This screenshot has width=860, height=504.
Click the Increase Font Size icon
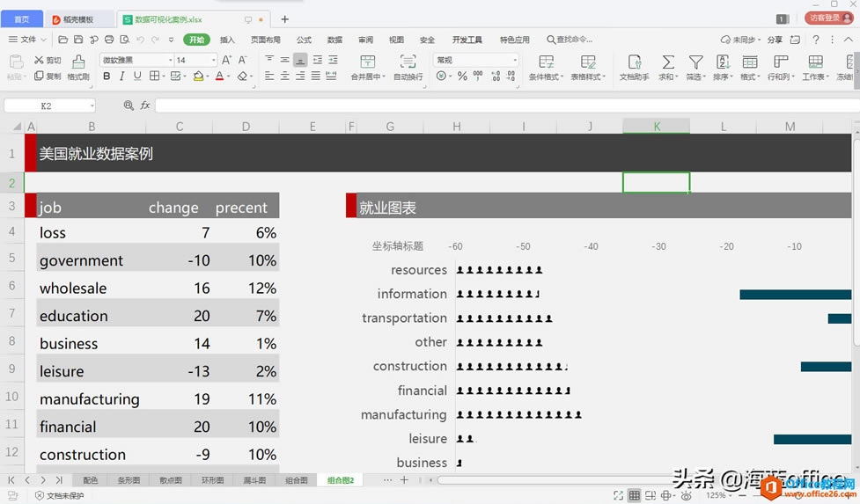click(x=226, y=60)
